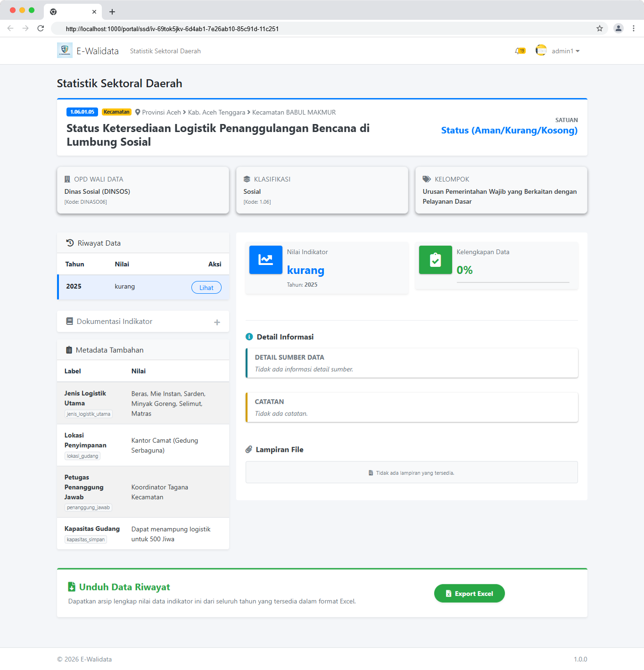
Task: Click the 1.06.01.05 code badge
Action: tap(82, 112)
